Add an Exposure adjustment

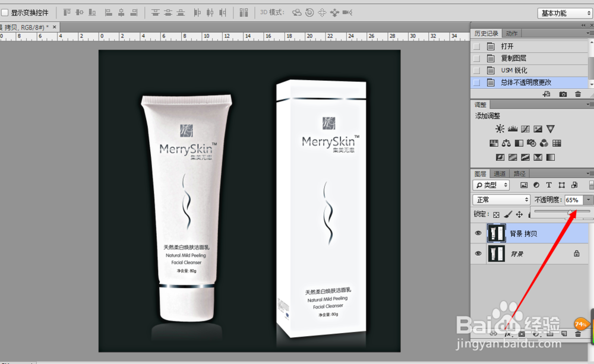pos(538,129)
